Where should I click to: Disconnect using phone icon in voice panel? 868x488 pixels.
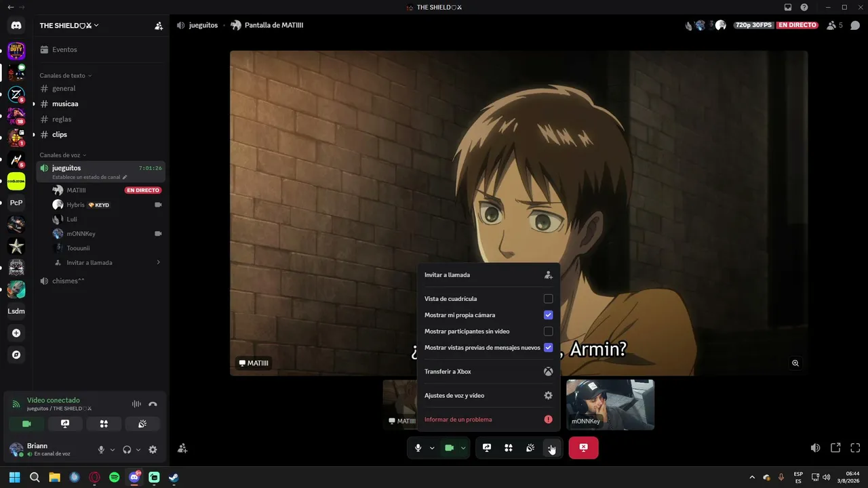pyautogui.click(x=153, y=404)
